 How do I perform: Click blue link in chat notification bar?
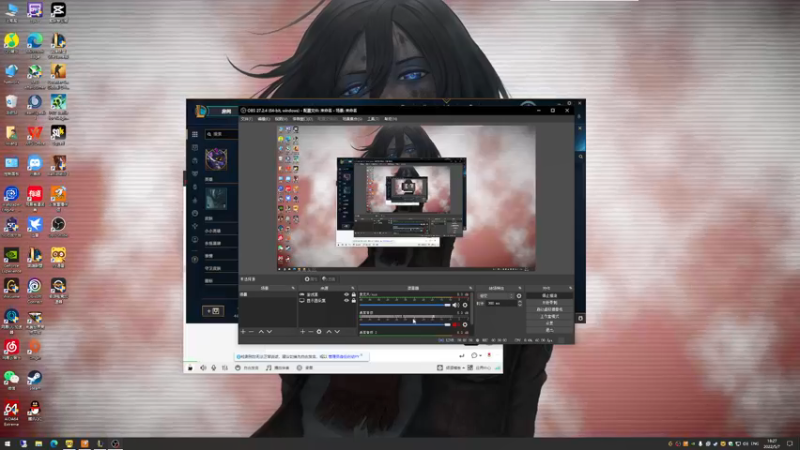tap(345, 356)
